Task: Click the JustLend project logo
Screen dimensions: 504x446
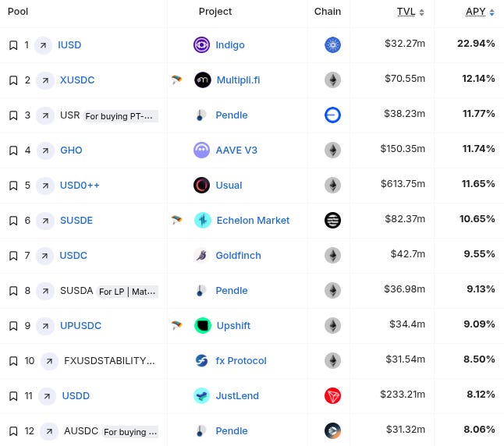Action: [201, 396]
